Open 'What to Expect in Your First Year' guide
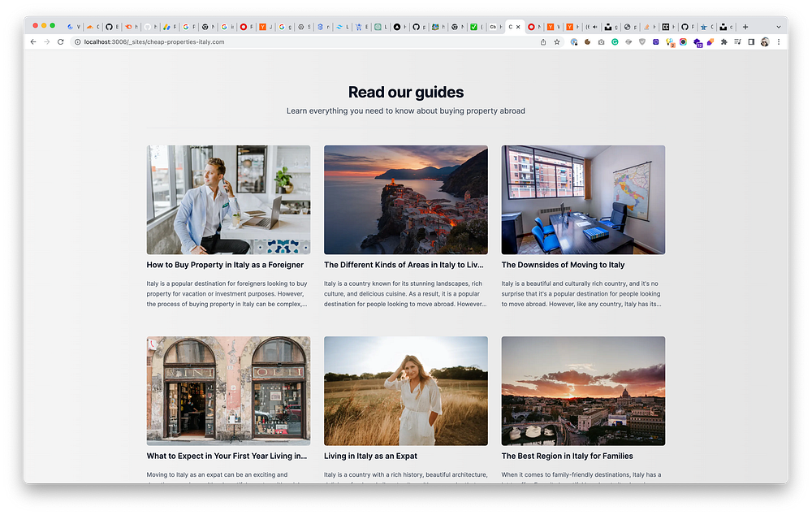 tap(227, 456)
